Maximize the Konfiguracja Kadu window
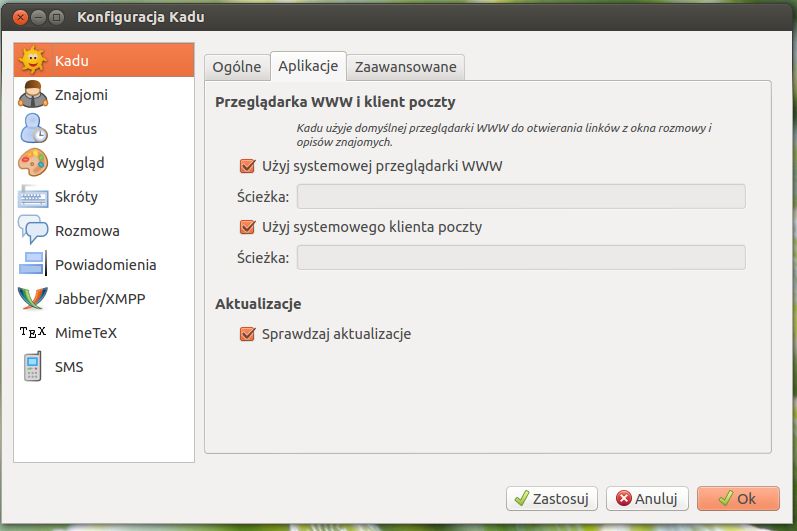 tap(57, 17)
